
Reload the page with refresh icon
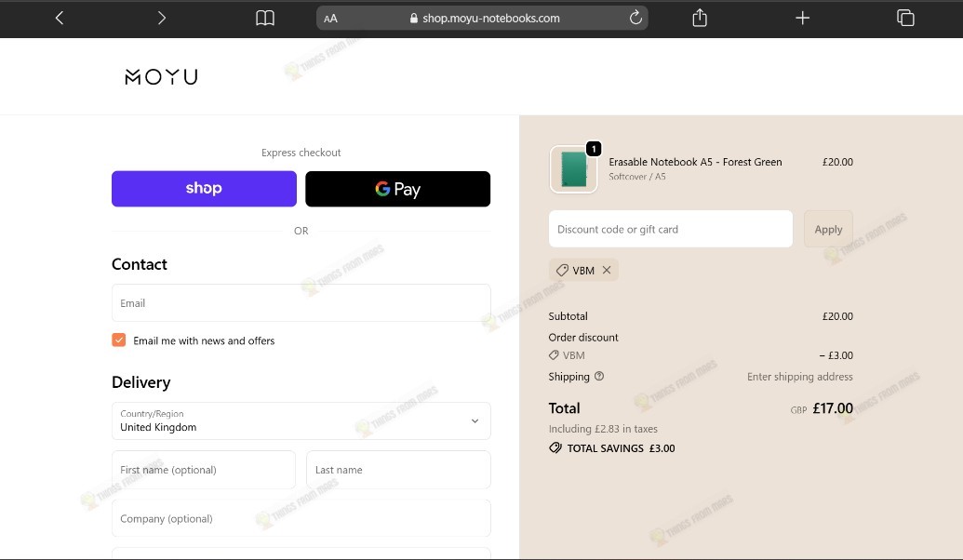pyautogui.click(x=635, y=18)
